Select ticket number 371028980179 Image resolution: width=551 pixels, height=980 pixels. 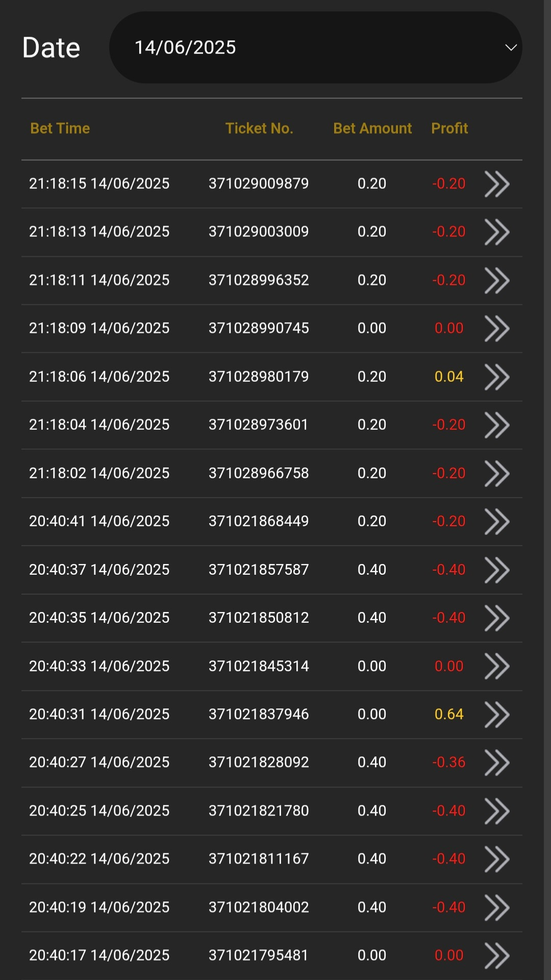click(x=259, y=376)
